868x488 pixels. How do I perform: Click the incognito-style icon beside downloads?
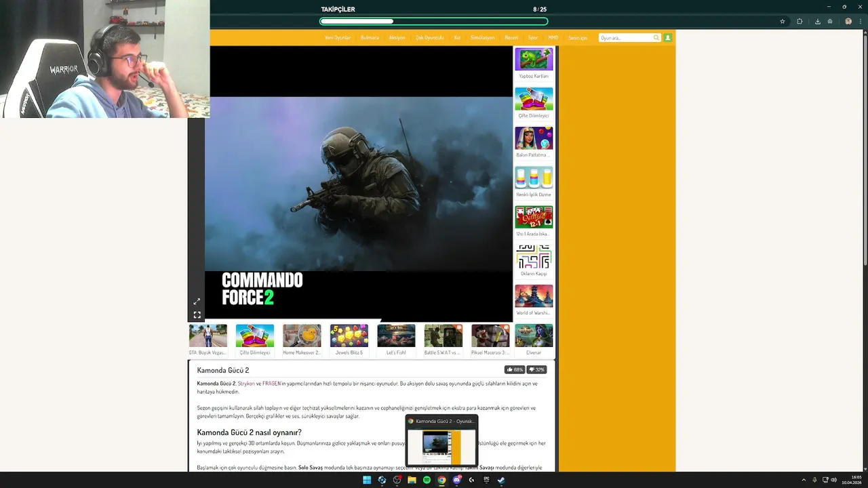[830, 21]
